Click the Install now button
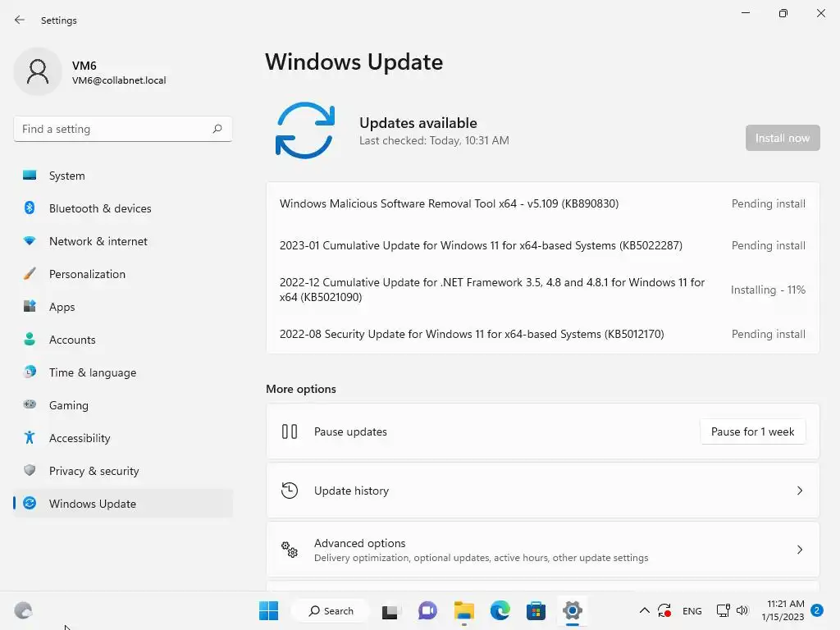The width and height of the screenshot is (840, 630). [782, 138]
